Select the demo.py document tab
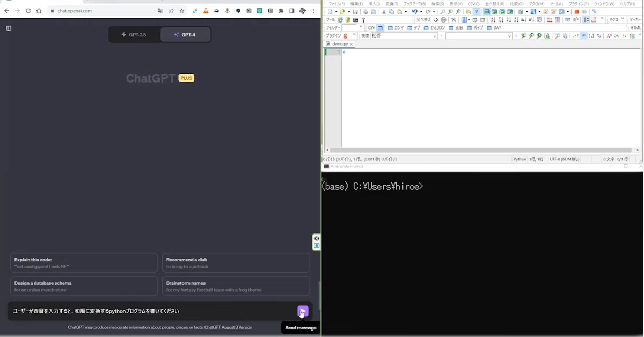The image size is (644, 337). coord(339,44)
